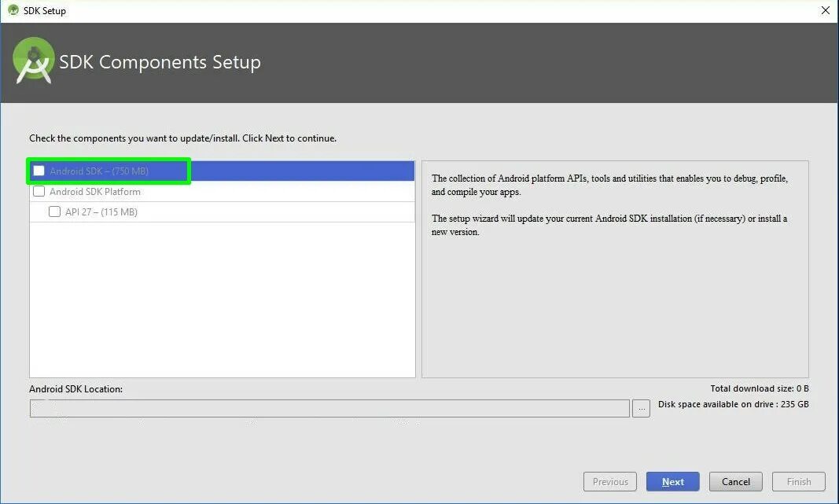The image size is (839, 504).
Task: Enable the Android SDK Platform checkbox
Action: [39, 191]
